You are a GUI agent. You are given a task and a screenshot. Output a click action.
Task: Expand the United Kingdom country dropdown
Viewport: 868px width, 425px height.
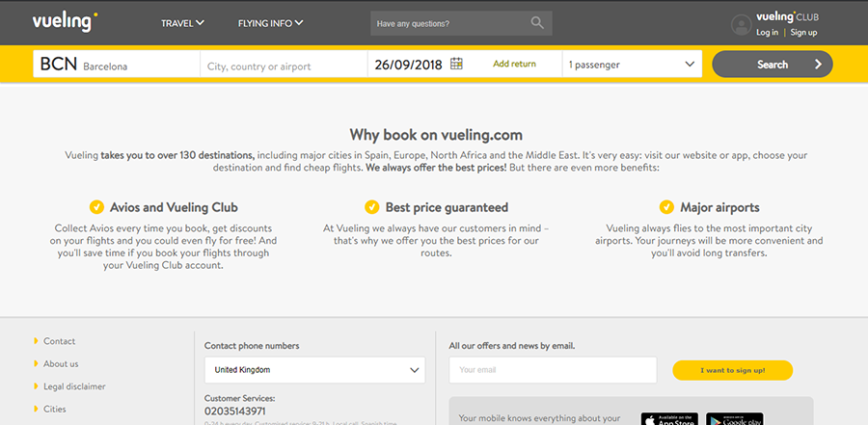pyautogui.click(x=315, y=370)
